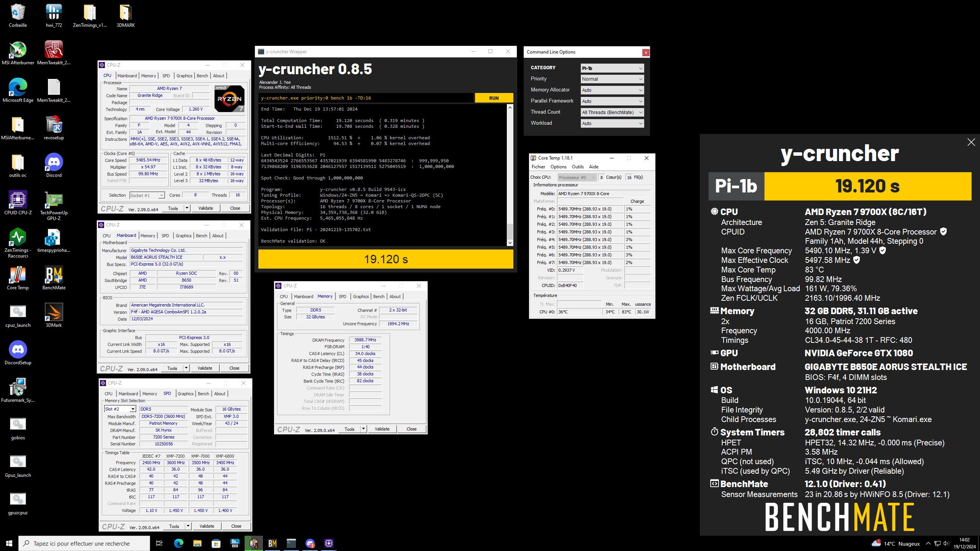Close the BenchMate result panel
Screen dimensions: 980x551
coord(971,142)
